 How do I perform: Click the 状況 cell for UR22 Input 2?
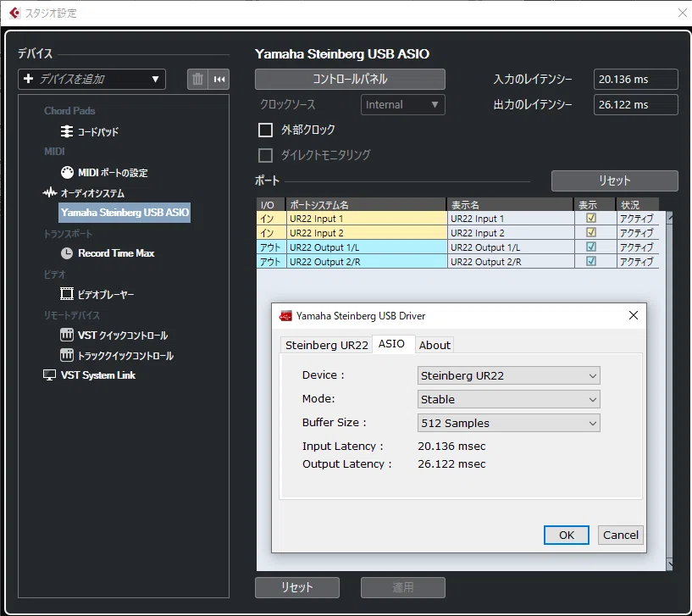point(637,233)
